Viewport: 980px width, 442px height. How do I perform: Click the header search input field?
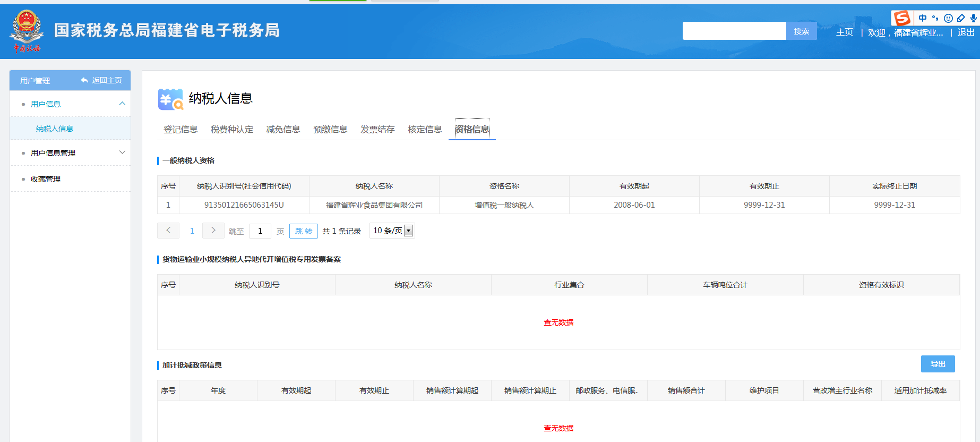pyautogui.click(x=734, y=31)
